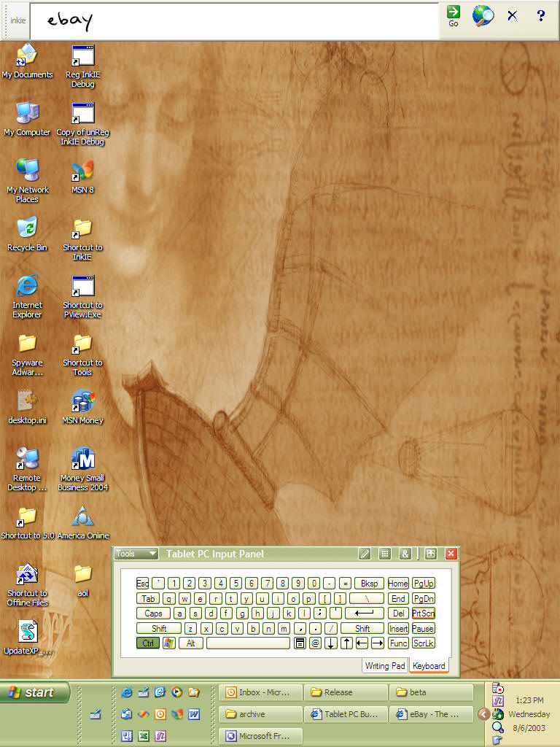This screenshot has width=560, height=747.
Task: Switch to Inbox - Micr... taskbar button
Action: pyautogui.click(x=260, y=692)
